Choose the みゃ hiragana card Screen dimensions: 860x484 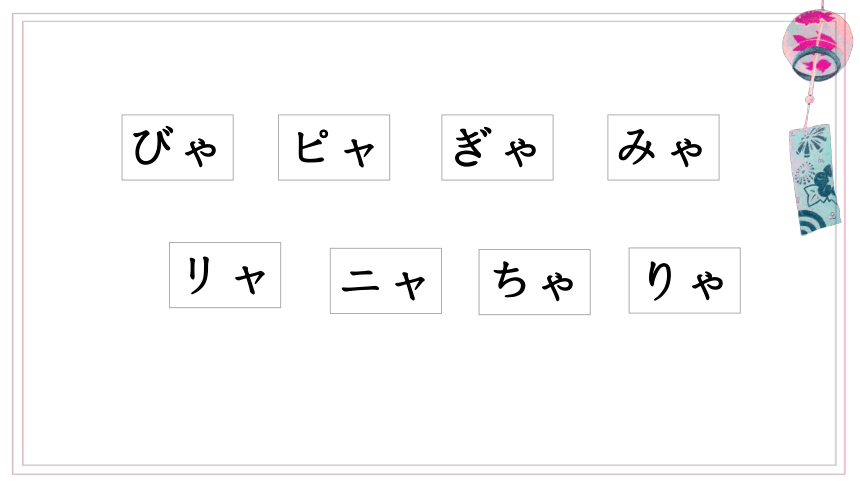coord(664,147)
